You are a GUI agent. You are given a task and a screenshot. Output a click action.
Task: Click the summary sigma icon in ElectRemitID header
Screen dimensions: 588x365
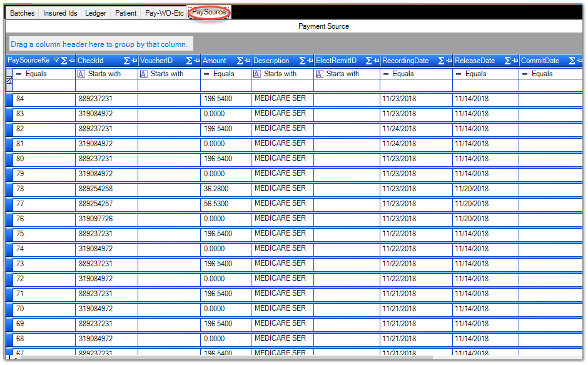(x=369, y=61)
